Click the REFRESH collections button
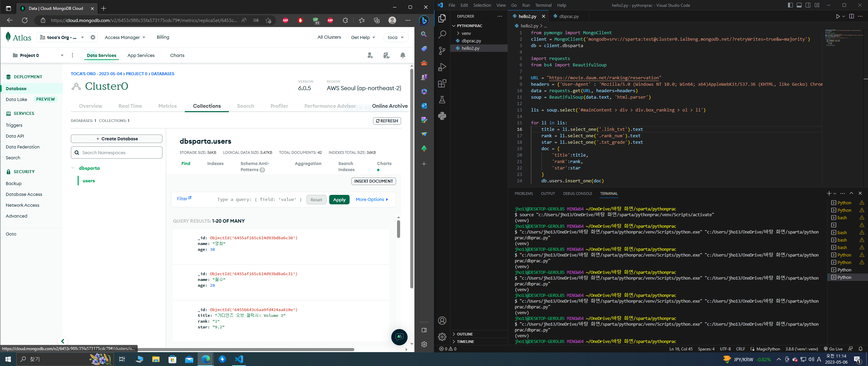Image resolution: width=868 pixels, height=366 pixels. point(387,121)
